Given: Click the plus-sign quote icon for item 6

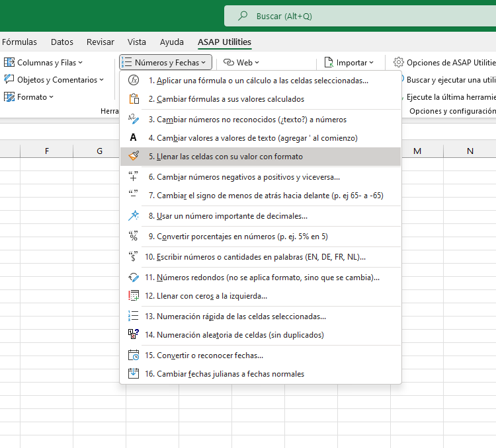Looking at the screenshot, I should (x=134, y=176).
